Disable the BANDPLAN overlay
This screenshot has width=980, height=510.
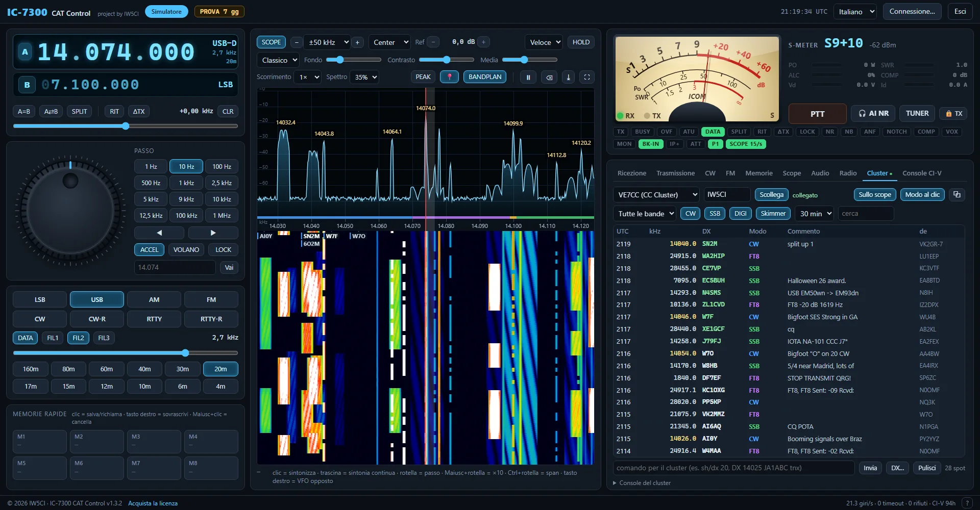coord(485,77)
